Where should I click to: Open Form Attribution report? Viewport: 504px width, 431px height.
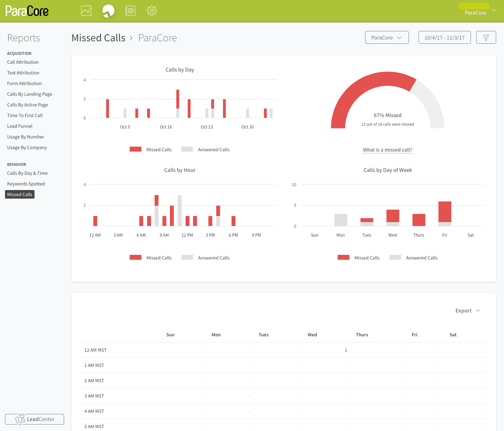[x=24, y=83]
